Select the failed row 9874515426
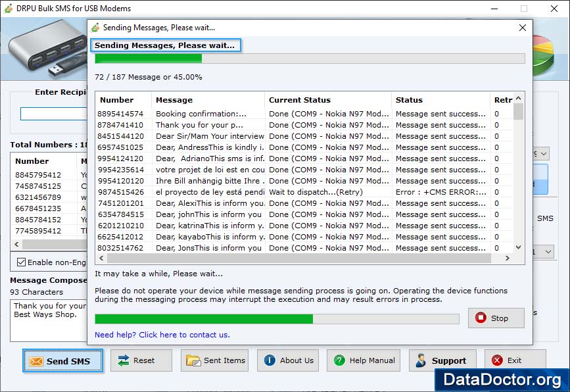Image resolution: width=570 pixels, height=392 pixels. coord(304,192)
